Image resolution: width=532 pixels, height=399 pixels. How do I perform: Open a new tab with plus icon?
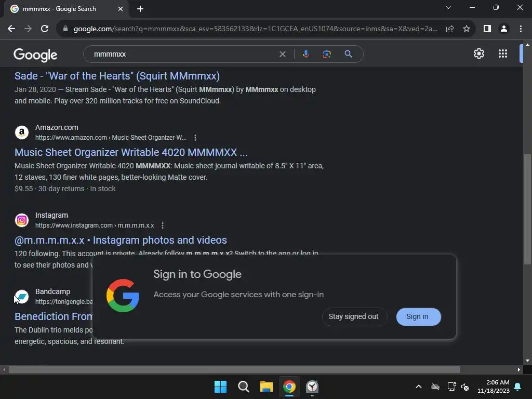pyautogui.click(x=140, y=9)
